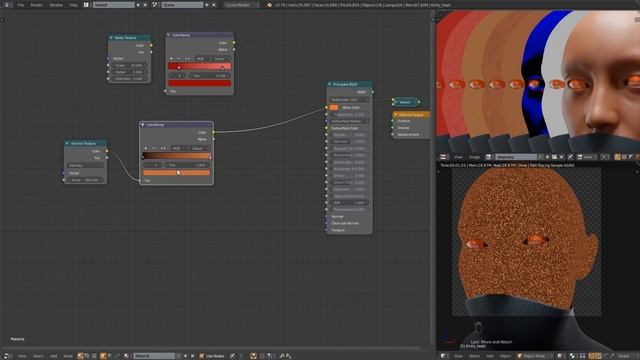Click the brown-orange gradient bar in lower ColorRamp
Screen dimensions: 640x360
click(177, 156)
